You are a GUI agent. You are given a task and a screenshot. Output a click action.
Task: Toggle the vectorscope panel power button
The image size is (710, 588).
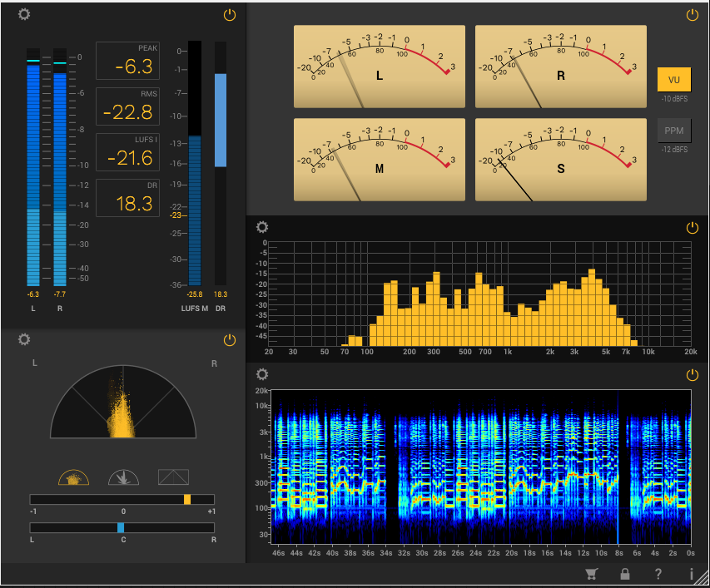[230, 340]
